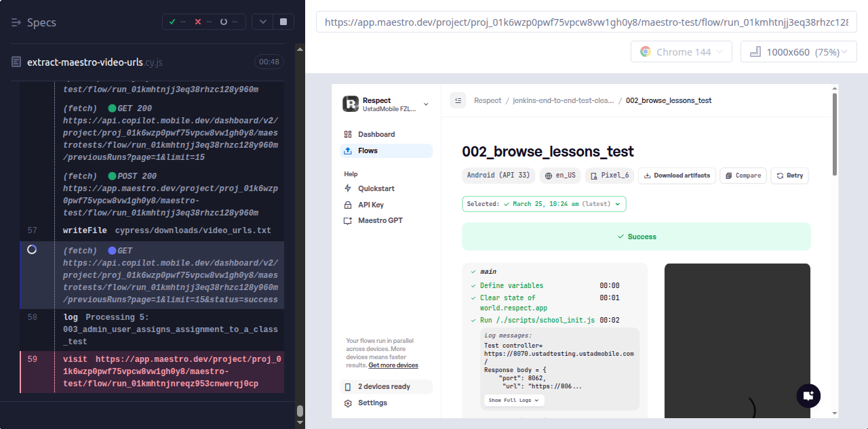Click the Respect organization logo
The height and width of the screenshot is (429, 868).
[350, 104]
